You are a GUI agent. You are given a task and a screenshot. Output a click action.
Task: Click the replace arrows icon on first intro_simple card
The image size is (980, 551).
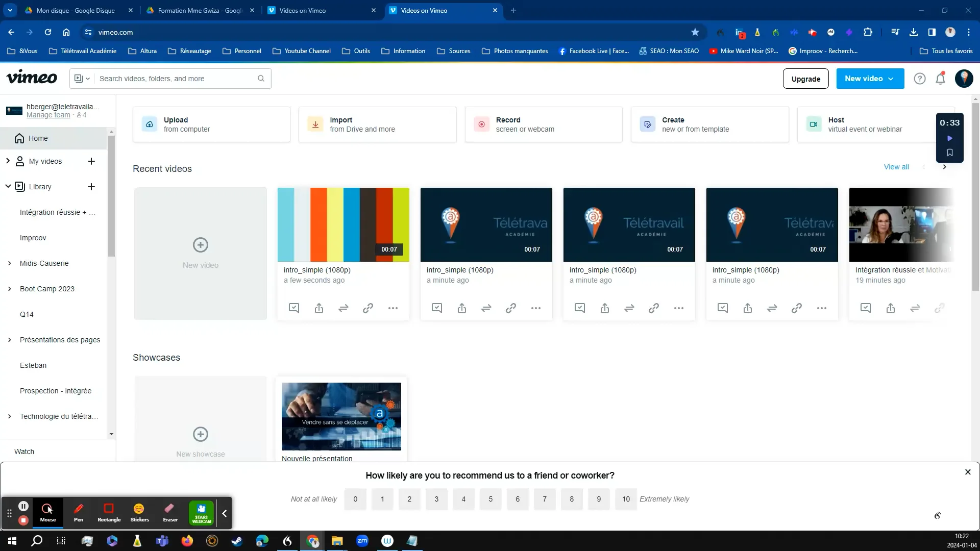pos(344,308)
